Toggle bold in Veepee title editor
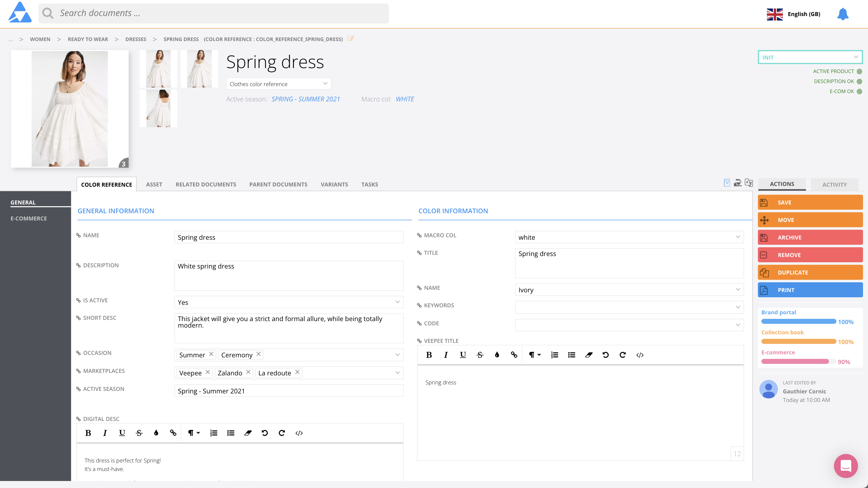Screen dimensions: 868x488 (x=429, y=355)
